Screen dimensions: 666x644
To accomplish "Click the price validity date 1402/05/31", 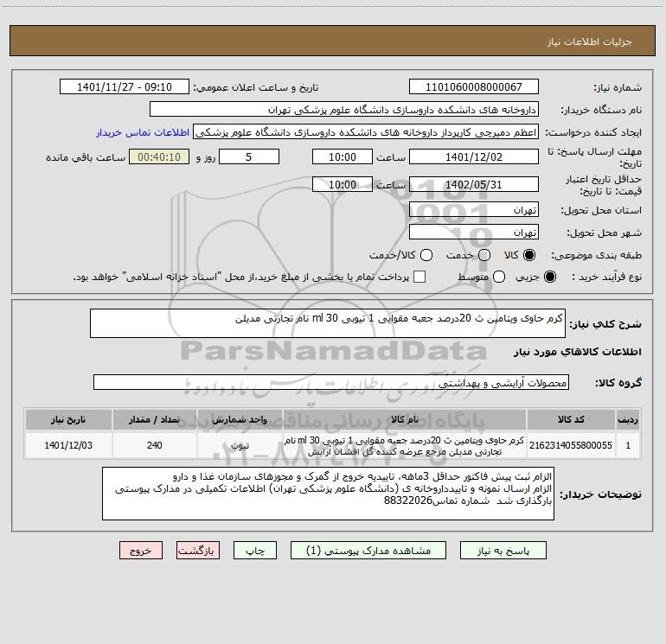I will (474, 184).
